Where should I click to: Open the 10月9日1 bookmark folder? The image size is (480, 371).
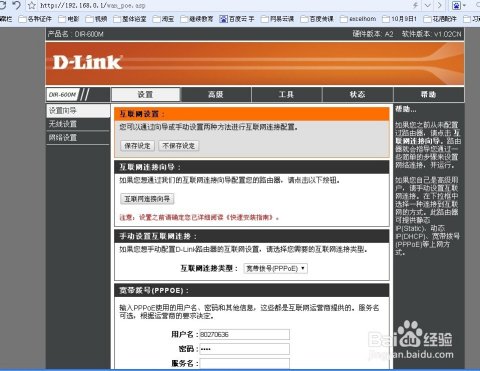pyautogui.click(x=399, y=19)
